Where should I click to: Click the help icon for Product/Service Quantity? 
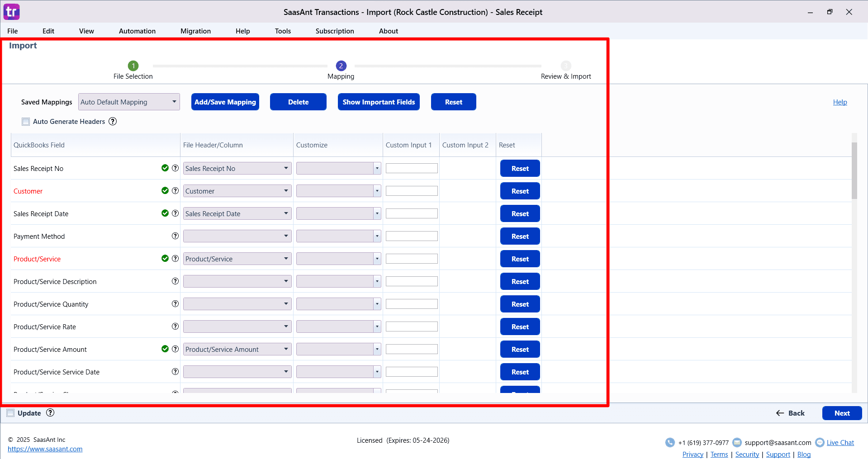(x=175, y=304)
